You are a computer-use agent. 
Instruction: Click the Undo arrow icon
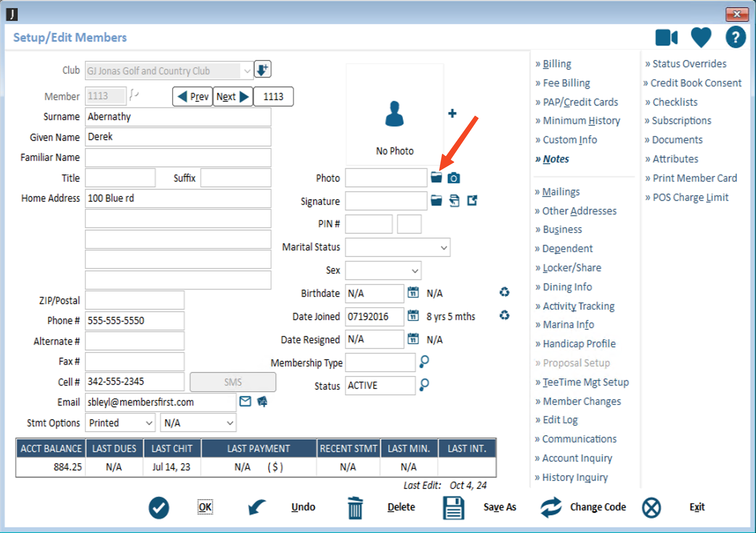coord(256,507)
